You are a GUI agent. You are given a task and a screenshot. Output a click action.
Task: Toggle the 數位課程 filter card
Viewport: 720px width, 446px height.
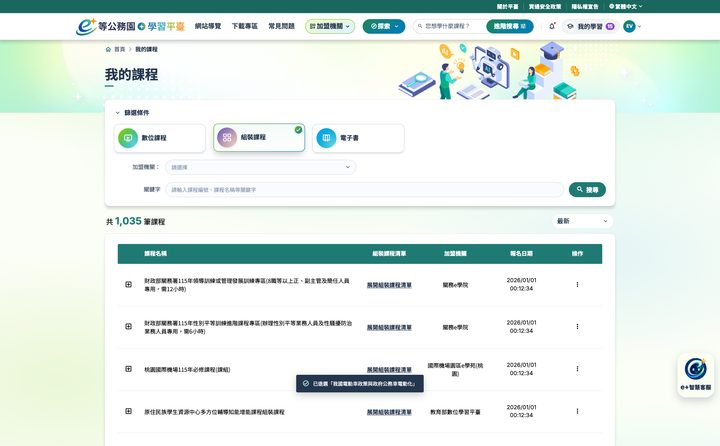[x=160, y=138]
